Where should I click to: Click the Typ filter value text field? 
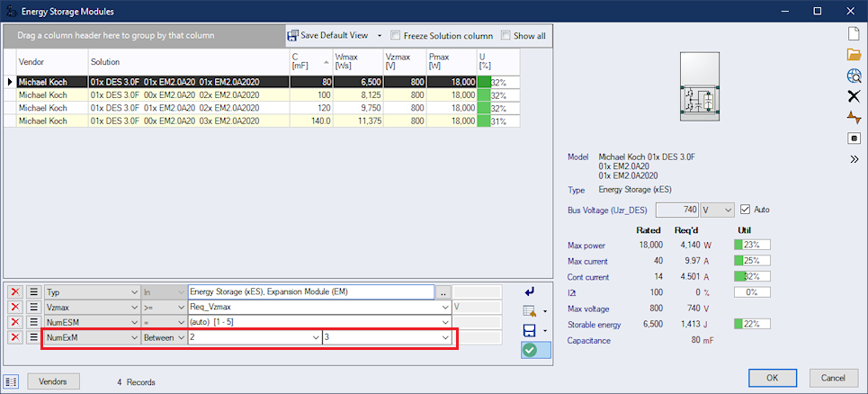[311, 291]
